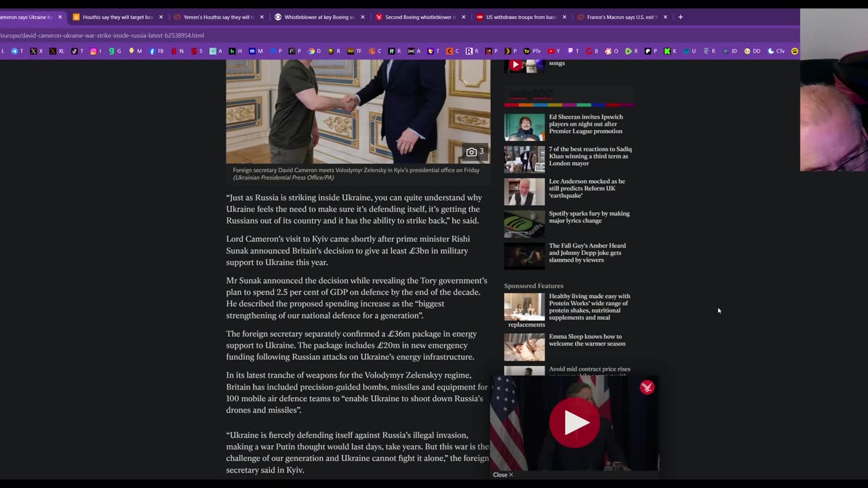Close the Houthis say they will target tab
The height and width of the screenshot is (488, 868).
click(161, 17)
